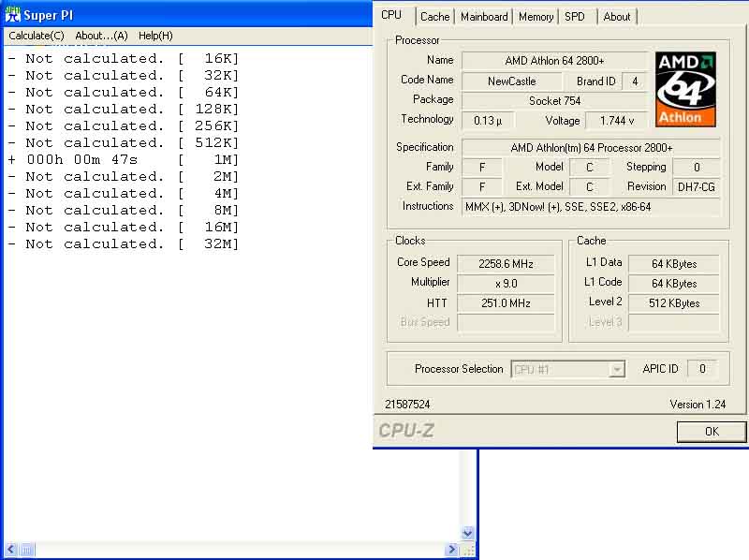This screenshot has height=560, width=749.
Task: Click the 'Not calculated. [2M]' row
Action: point(124,176)
